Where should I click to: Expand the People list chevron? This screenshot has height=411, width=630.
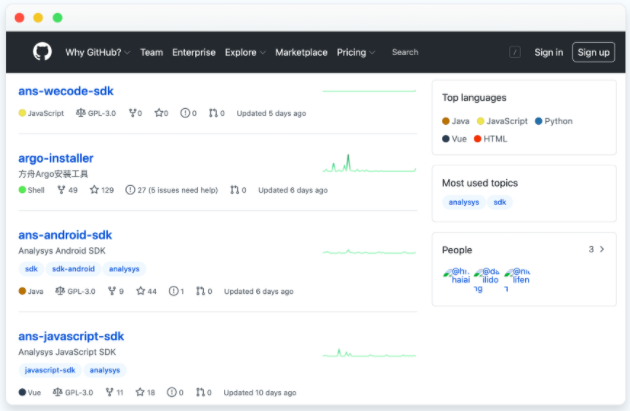(602, 249)
